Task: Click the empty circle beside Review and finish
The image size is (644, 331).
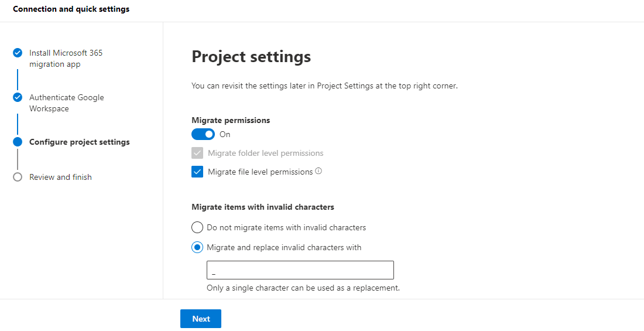Action: [18, 177]
